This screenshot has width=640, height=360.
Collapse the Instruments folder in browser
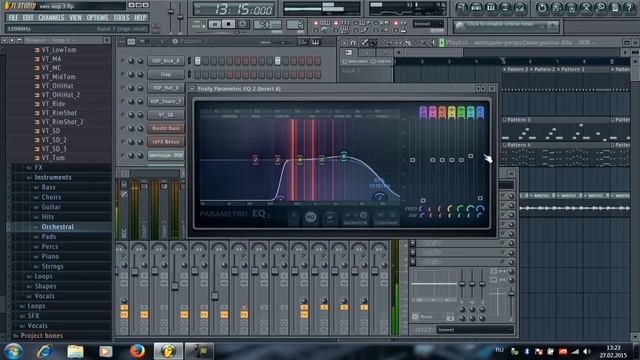click(x=53, y=177)
